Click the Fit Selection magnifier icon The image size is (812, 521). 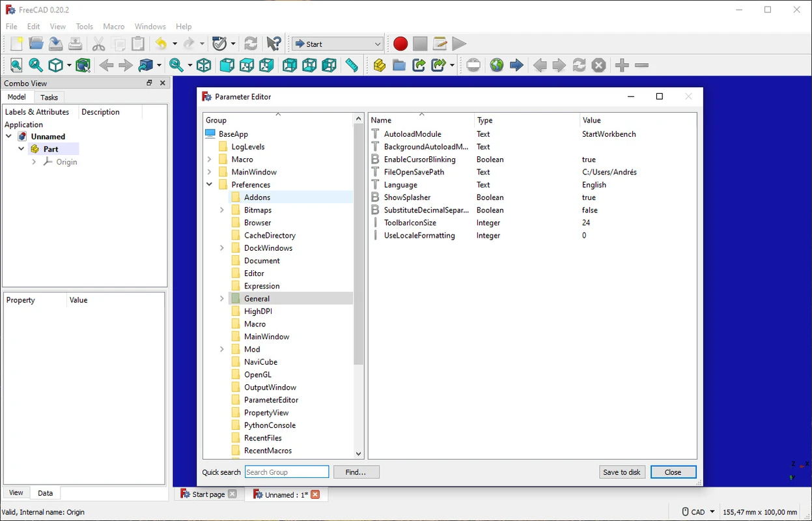point(36,65)
